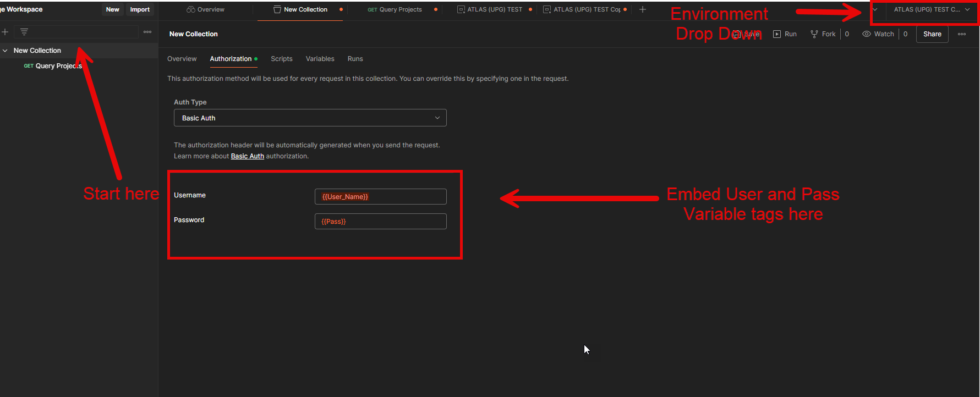Switch to the New Collection tab

click(300, 9)
